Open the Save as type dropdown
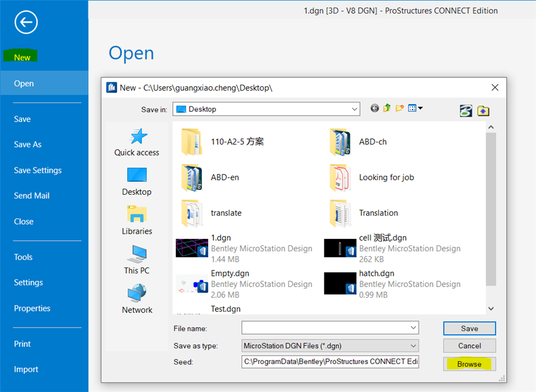Image resolution: width=536 pixels, height=392 pixels. (x=330, y=346)
